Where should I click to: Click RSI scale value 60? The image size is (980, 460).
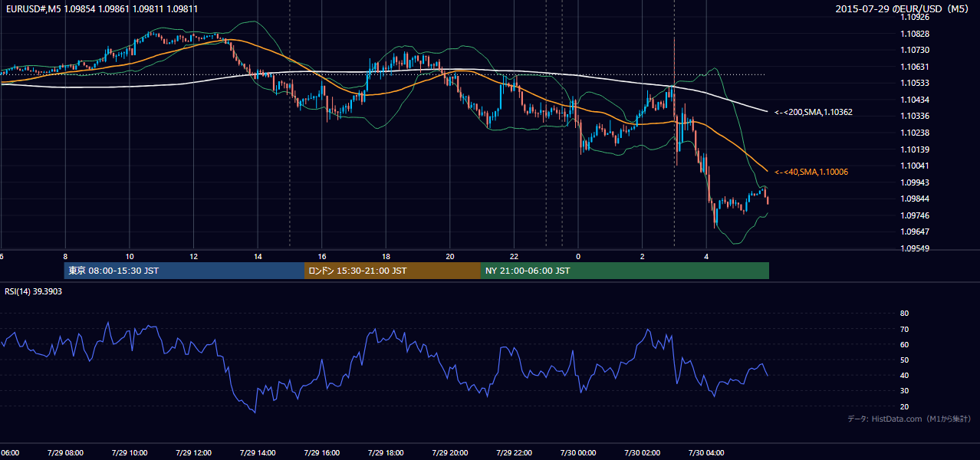point(905,344)
